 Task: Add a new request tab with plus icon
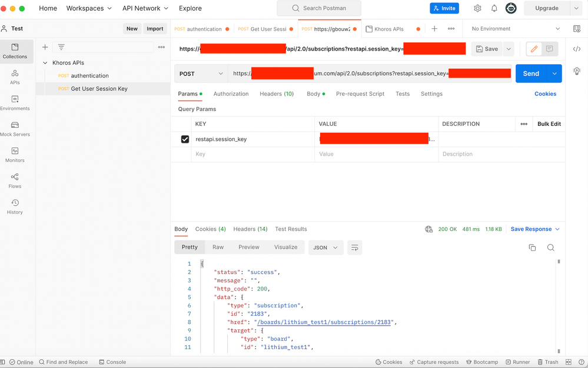[x=434, y=29]
